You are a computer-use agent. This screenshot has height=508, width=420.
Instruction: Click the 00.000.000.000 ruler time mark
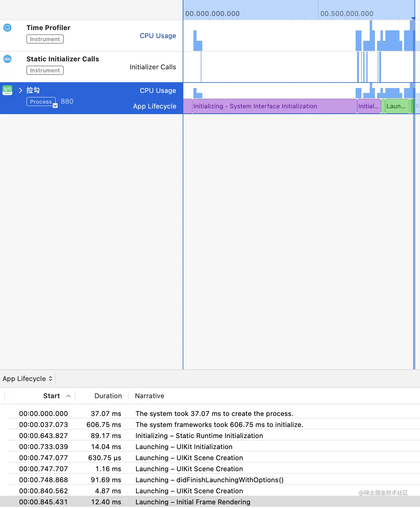coord(212,13)
